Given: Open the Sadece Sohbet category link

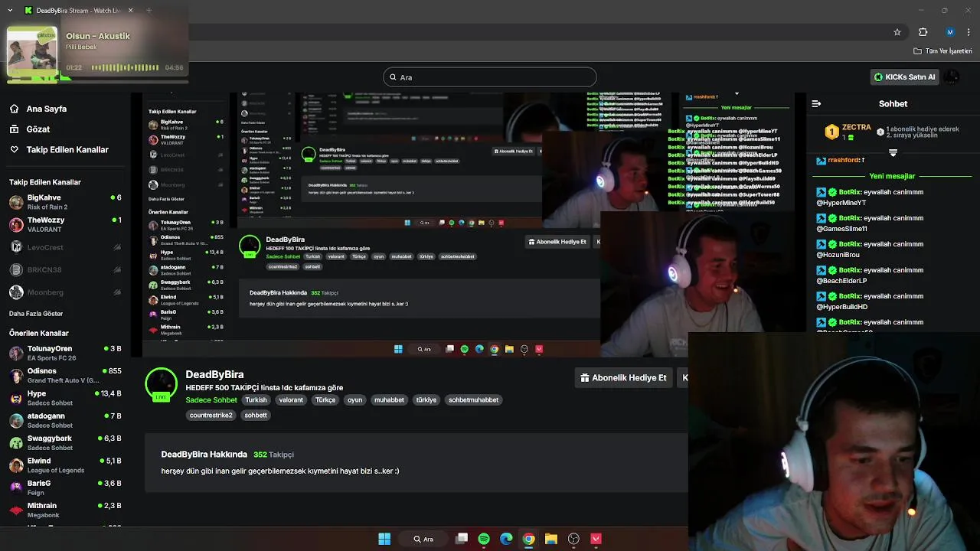Looking at the screenshot, I should pyautogui.click(x=211, y=400).
